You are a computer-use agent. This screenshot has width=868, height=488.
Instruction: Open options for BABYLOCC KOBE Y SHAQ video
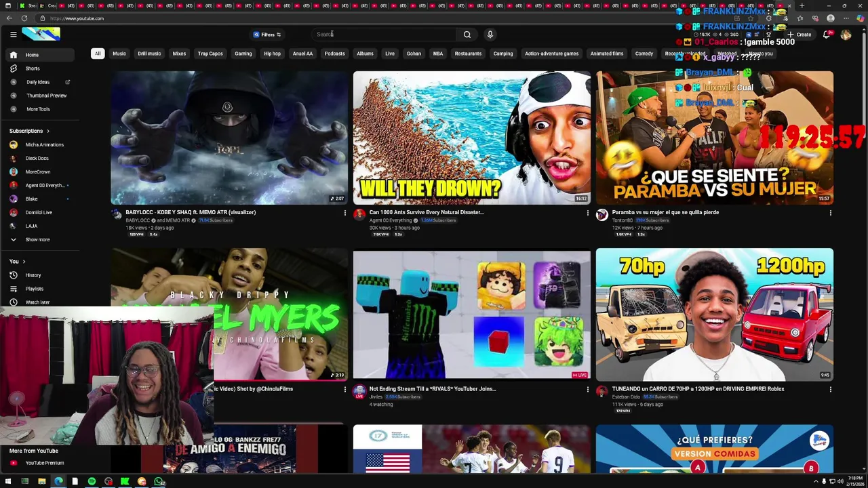pos(344,213)
